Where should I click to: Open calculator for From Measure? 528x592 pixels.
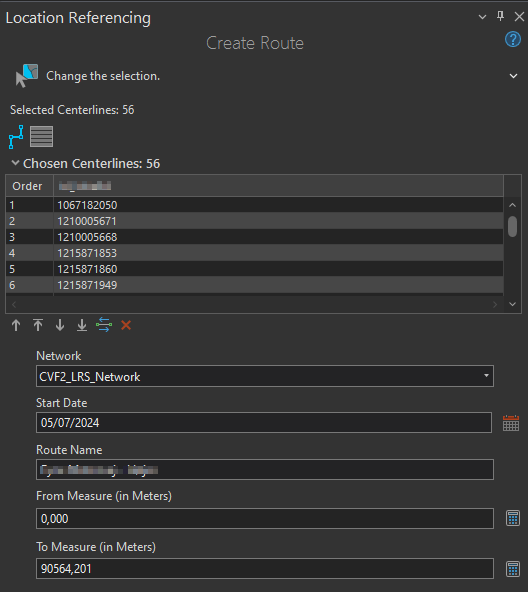(x=513, y=518)
